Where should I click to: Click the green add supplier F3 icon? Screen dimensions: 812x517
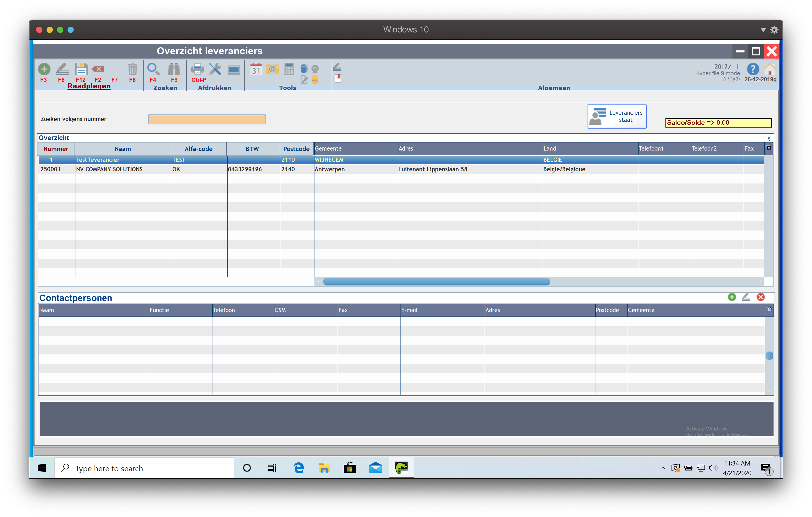pos(44,69)
